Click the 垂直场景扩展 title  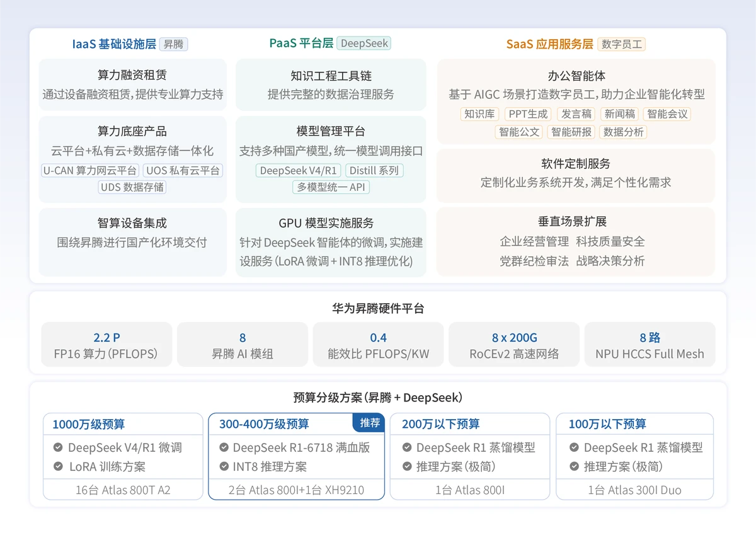click(573, 222)
